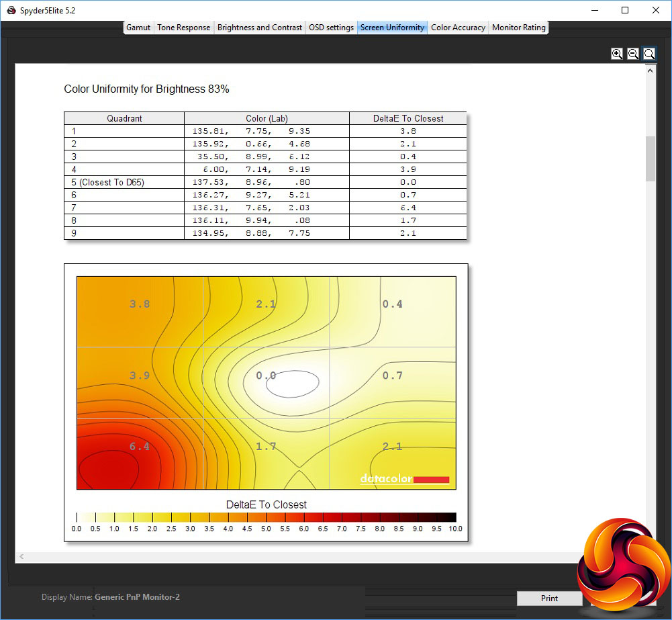Click the horizontal scroll left arrow
Image resolution: width=672 pixels, height=620 pixels.
[x=21, y=557]
